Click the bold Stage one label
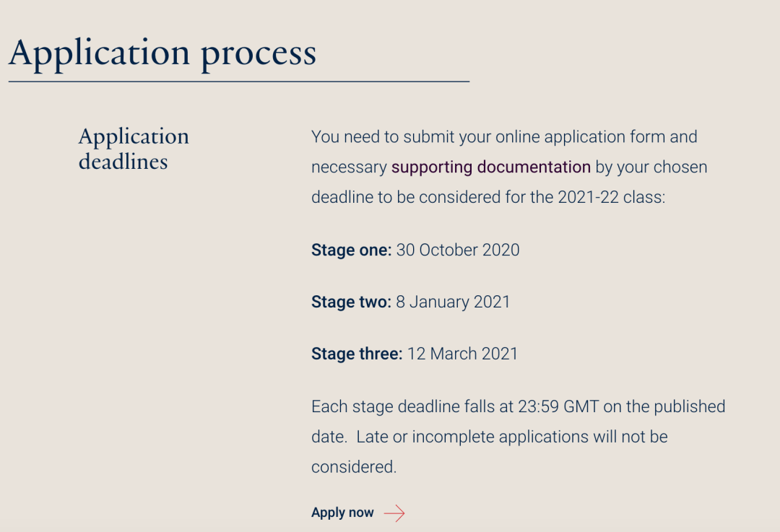The width and height of the screenshot is (780, 532). 351,250
